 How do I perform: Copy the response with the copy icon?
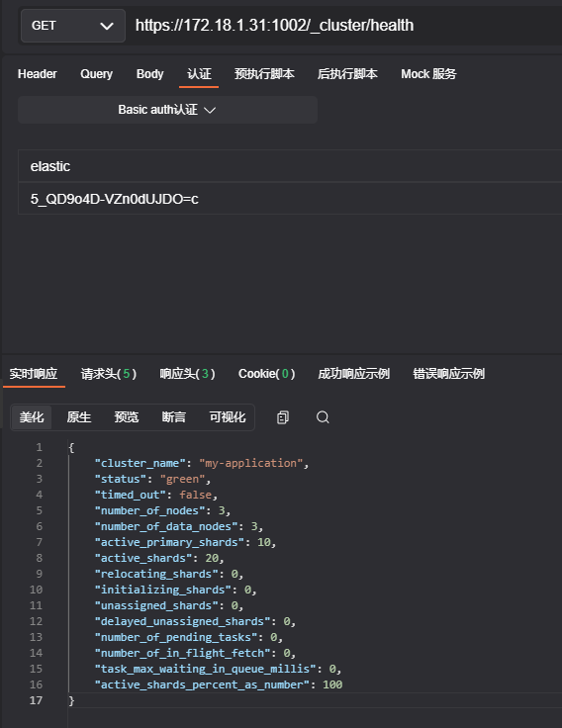[282, 417]
